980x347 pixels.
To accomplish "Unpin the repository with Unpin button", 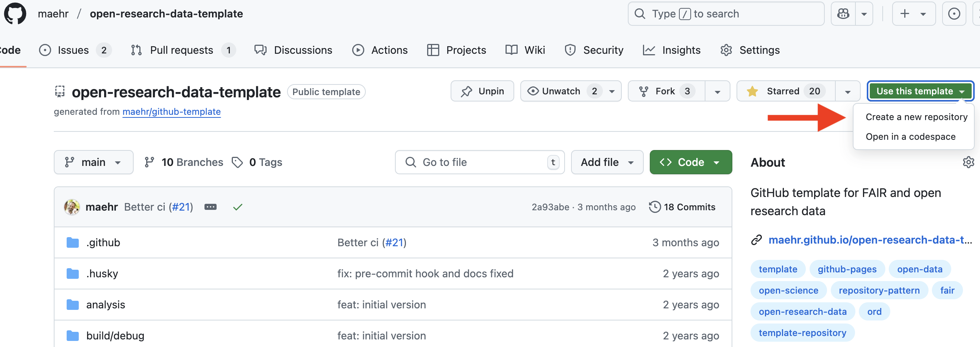I will (x=482, y=91).
